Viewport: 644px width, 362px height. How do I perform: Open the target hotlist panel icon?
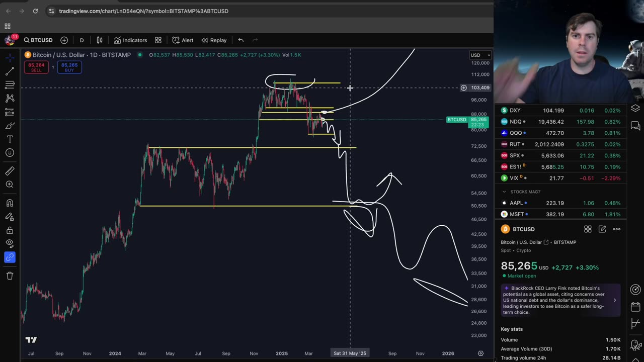(635, 290)
